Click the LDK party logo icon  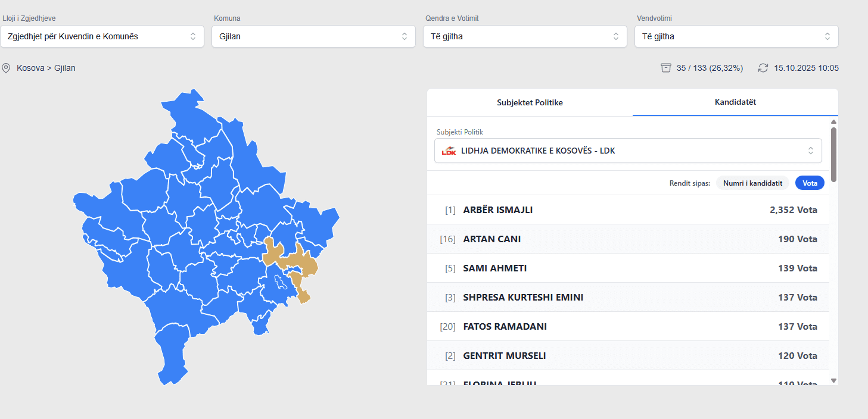(449, 151)
